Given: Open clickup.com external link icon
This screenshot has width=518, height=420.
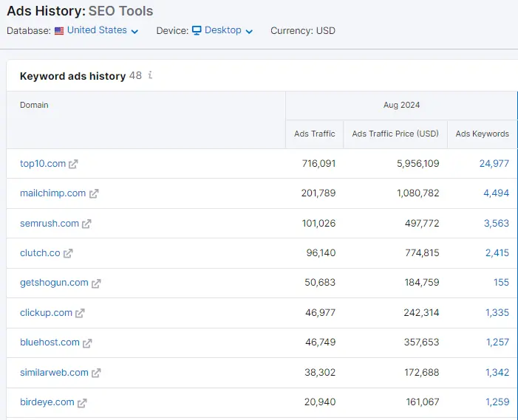Looking at the screenshot, I should pos(80,313).
